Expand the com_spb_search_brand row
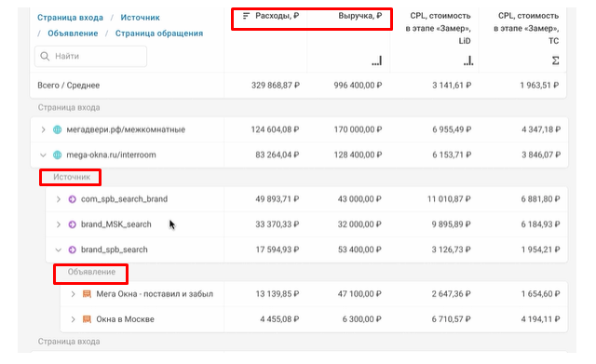596x364 pixels. tap(58, 199)
